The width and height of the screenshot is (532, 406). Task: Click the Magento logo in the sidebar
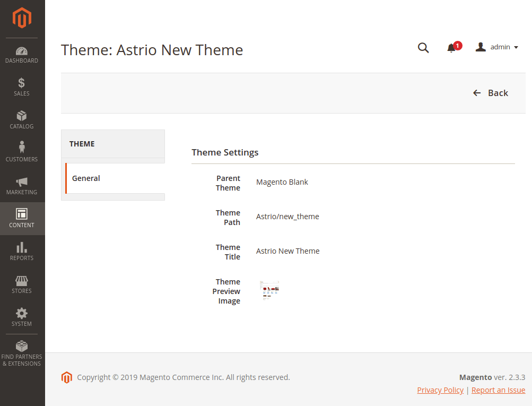[22, 19]
